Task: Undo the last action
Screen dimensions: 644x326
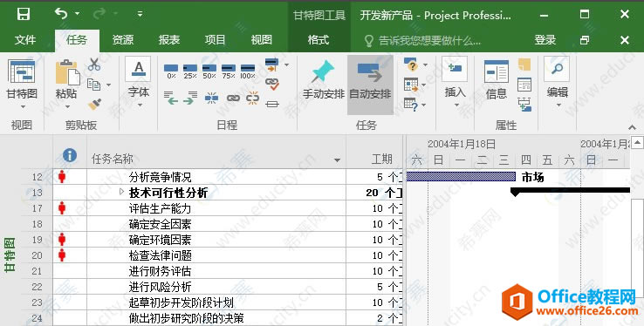Action: click(61, 14)
